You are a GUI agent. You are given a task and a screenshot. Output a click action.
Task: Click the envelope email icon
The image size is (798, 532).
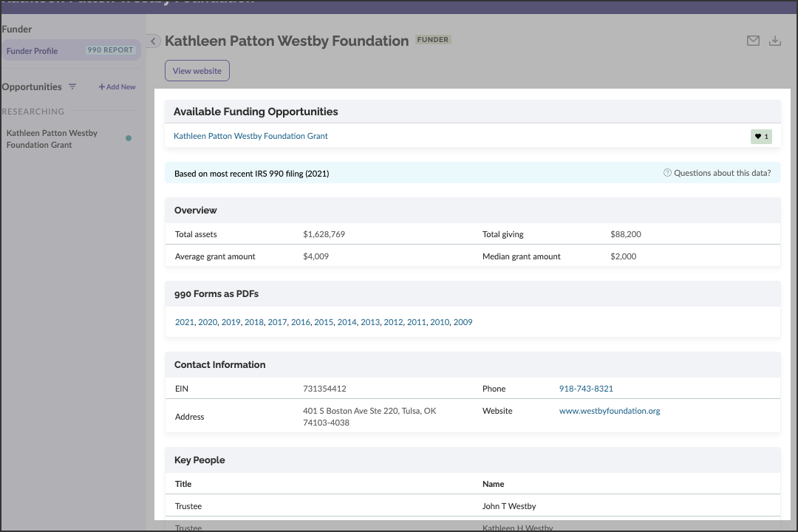753,41
